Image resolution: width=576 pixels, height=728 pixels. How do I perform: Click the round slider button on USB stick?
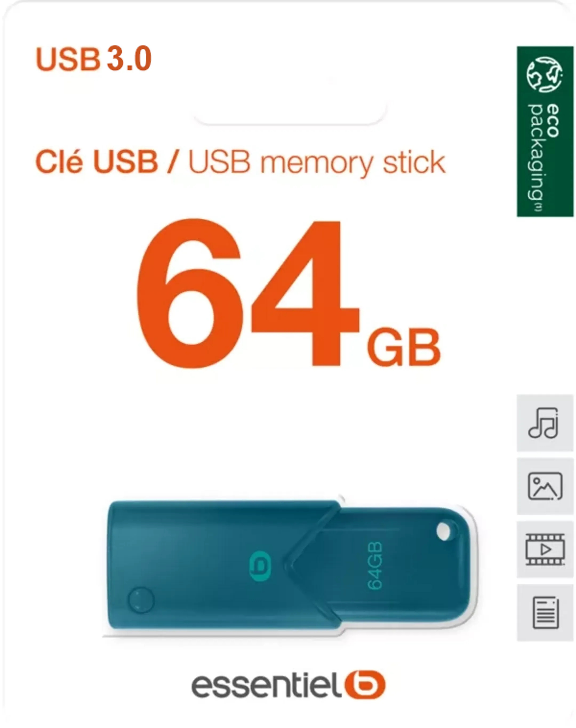[141, 600]
